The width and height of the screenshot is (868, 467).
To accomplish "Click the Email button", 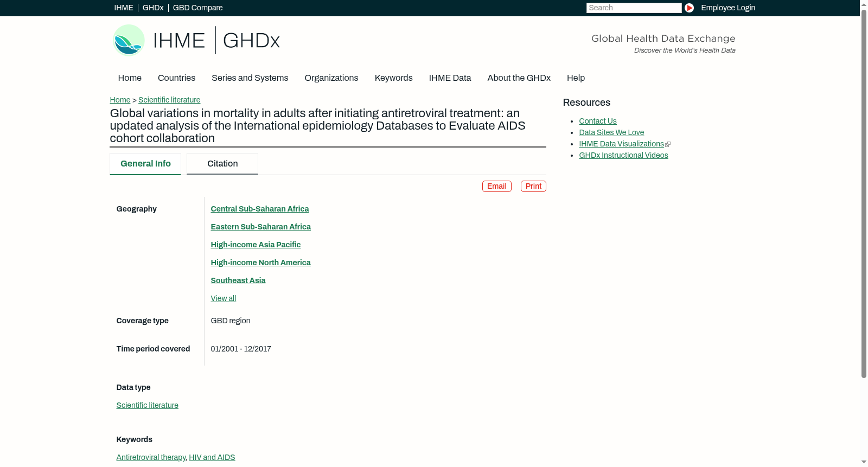I will tap(497, 186).
